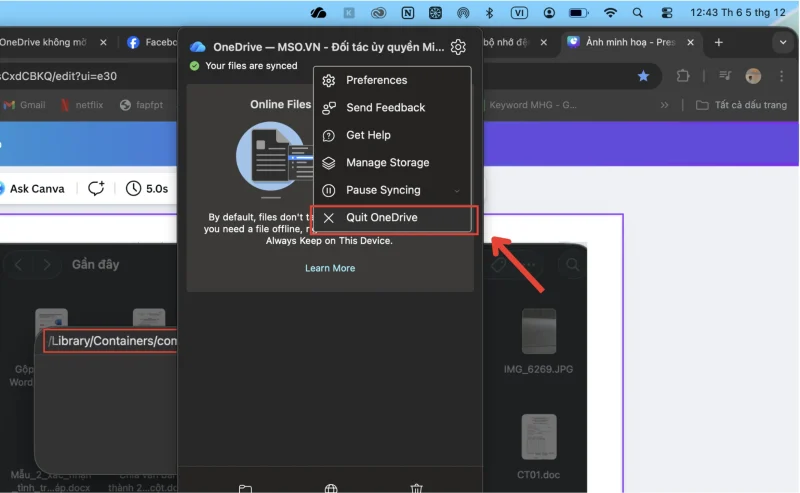Close the bộ nhớ đệ tab
This screenshot has height=493, width=800.
543,42
